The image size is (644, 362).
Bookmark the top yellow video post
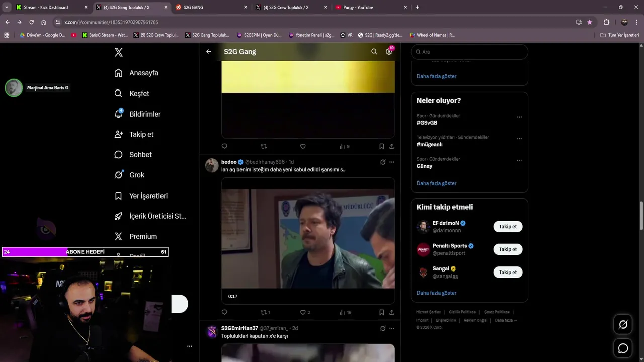pos(381,146)
